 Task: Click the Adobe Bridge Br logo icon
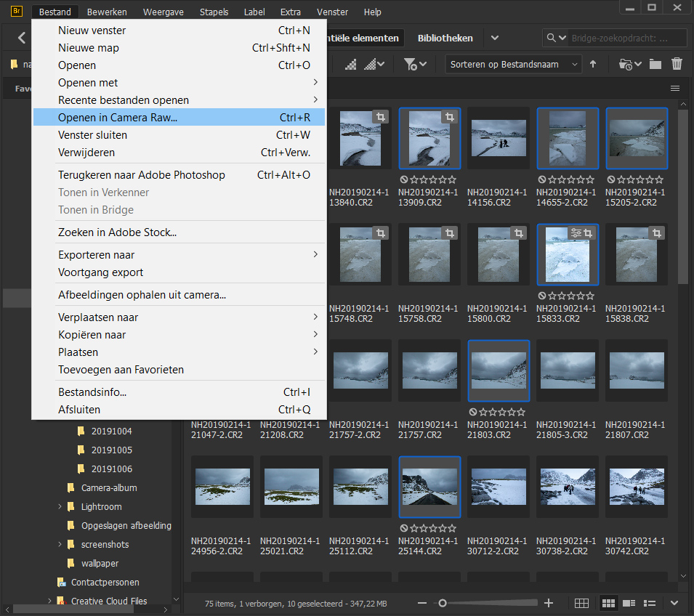(17, 11)
